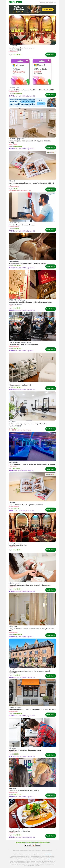Viewport: 65px width, 868px height.
Task: Click 'Voir le deal' for Microsoft Office Professional Plus 2024
Action: coord(50,95)
